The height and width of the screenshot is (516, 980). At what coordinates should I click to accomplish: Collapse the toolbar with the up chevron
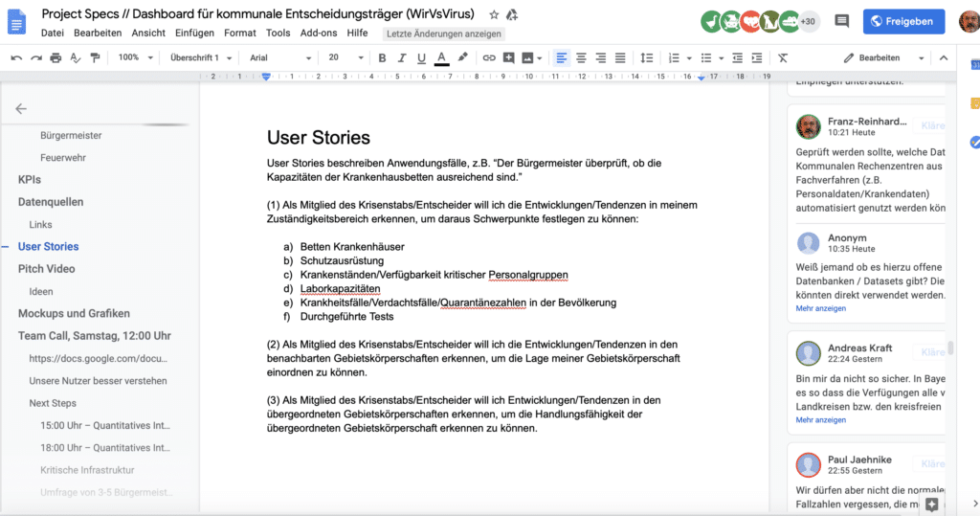tap(943, 58)
